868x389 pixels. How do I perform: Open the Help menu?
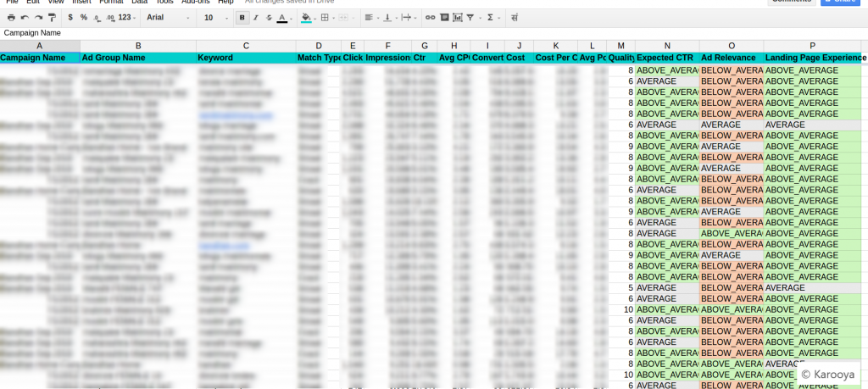pyautogui.click(x=225, y=3)
